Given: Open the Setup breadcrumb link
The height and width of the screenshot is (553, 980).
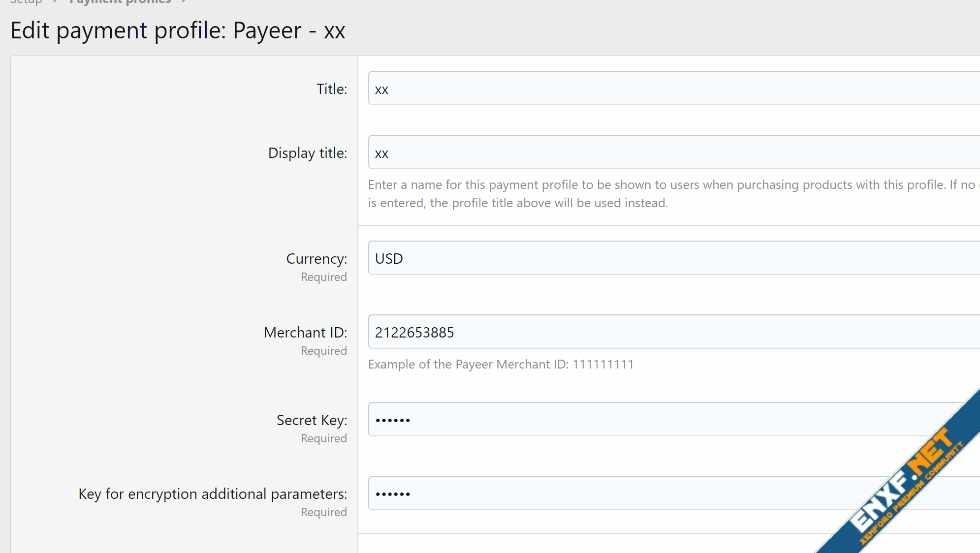Looking at the screenshot, I should pyautogui.click(x=26, y=2).
